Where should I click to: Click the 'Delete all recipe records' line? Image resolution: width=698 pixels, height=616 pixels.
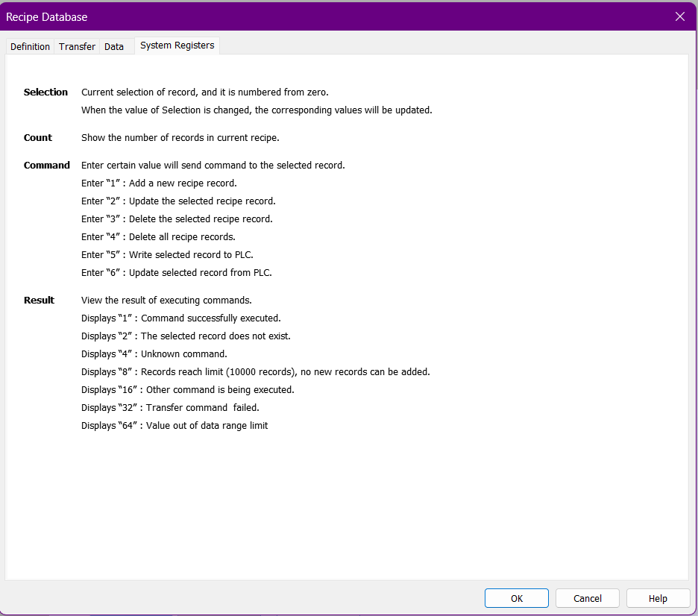[x=158, y=237]
